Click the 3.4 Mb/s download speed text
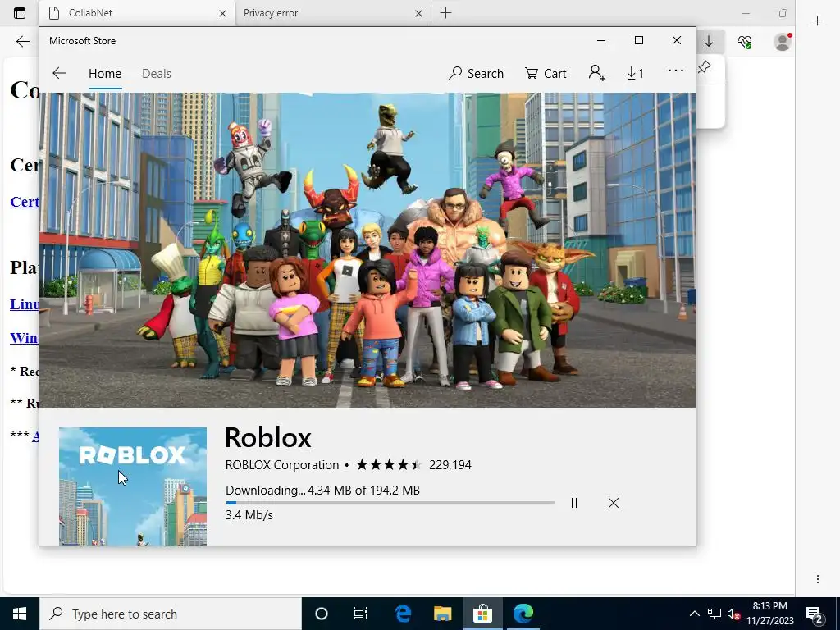 pyautogui.click(x=249, y=515)
